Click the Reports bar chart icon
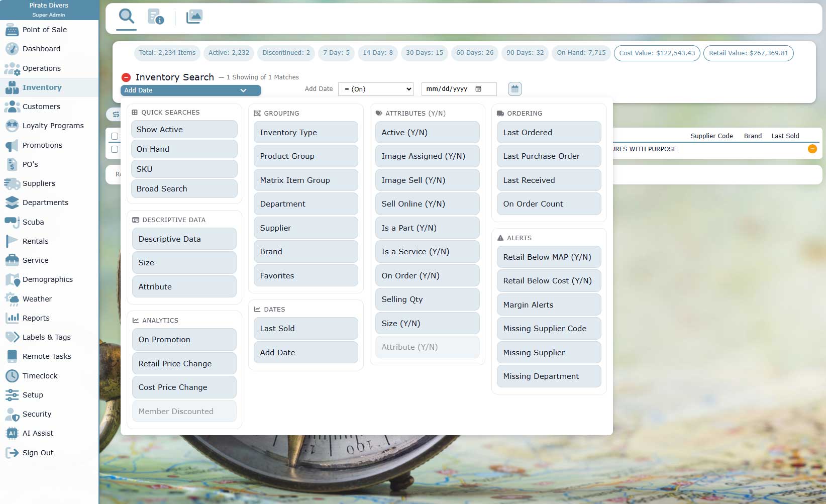 click(12, 318)
